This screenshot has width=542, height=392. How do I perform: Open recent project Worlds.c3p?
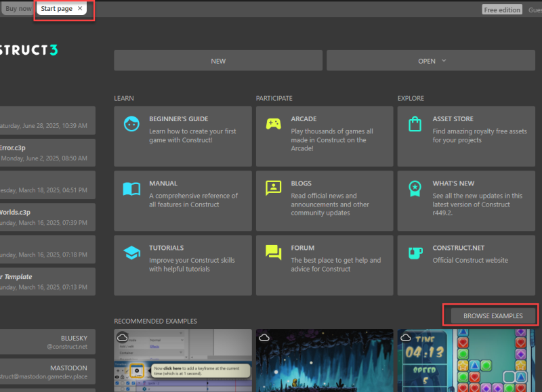pyautogui.click(x=47, y=217)
